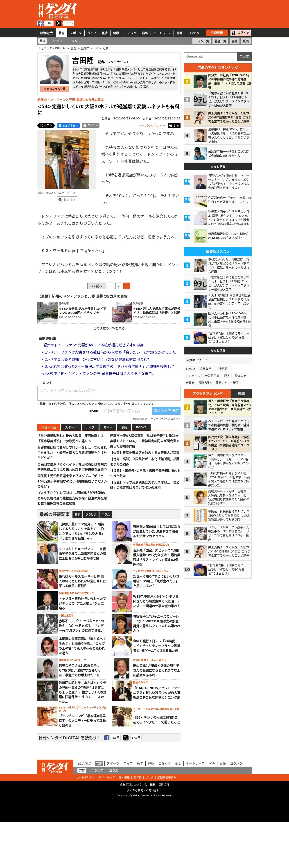The image size is (289, 868).
Task: Open footer よくある質問・お問い合わせ link
Action: click(144, 790)
